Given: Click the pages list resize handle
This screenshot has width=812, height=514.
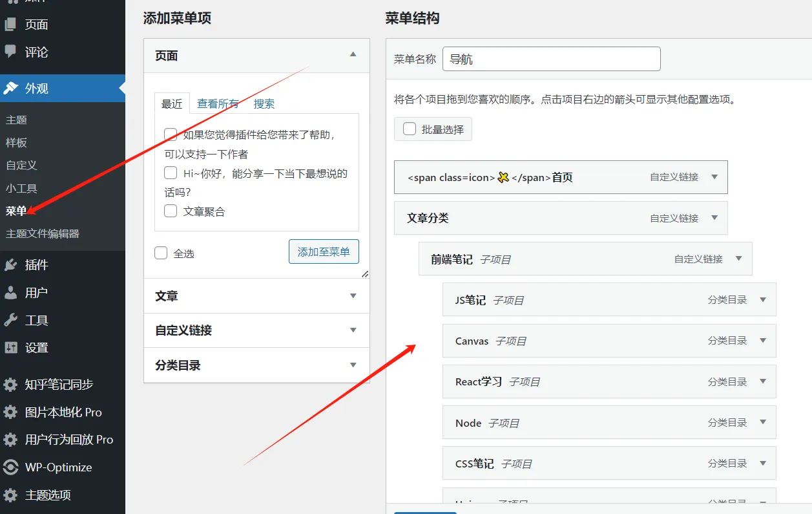Looking at the screenshot, I should click(x=365, y=273).
